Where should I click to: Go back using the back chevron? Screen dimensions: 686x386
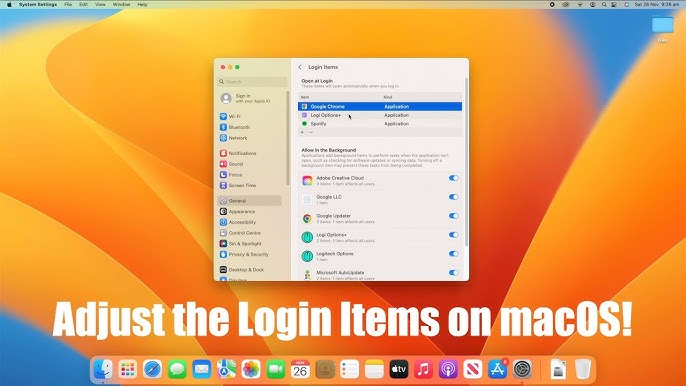300,67
